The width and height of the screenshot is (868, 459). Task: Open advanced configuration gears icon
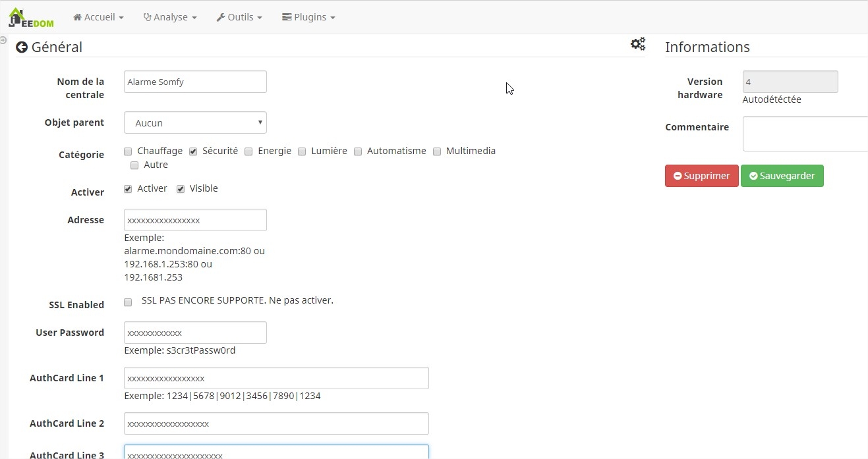tap(638, 44)
